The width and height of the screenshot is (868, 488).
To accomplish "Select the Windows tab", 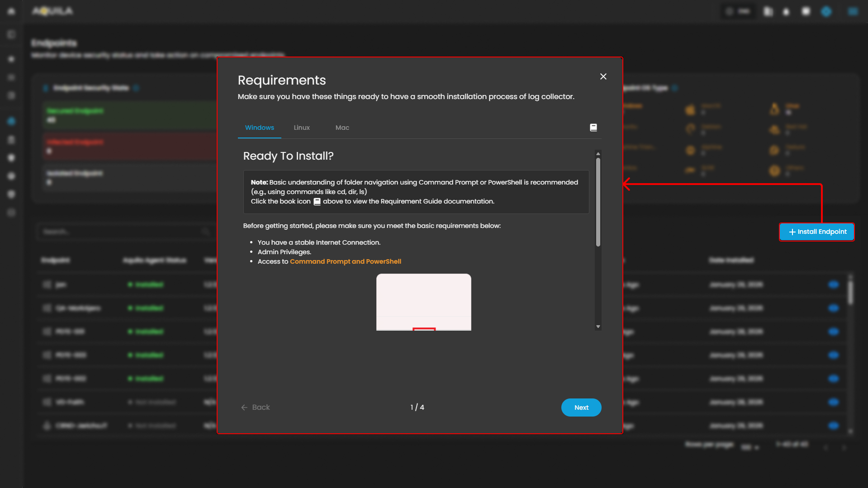I will 259,128.
